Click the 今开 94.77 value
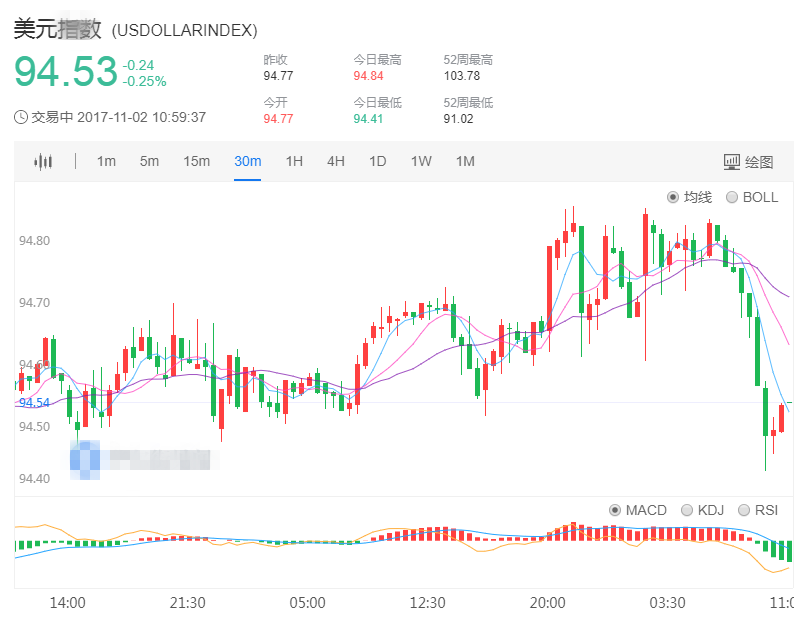805x632 pixels. pyautogui.click(x=278, y=119)
